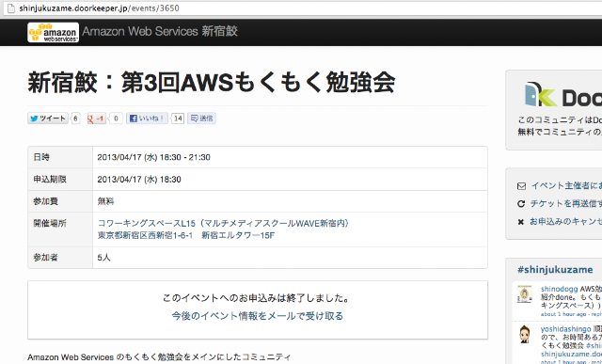Click the Twitter ツイート button
The height and width of the screenshot is (364, 602).
[x=48, y=119]
